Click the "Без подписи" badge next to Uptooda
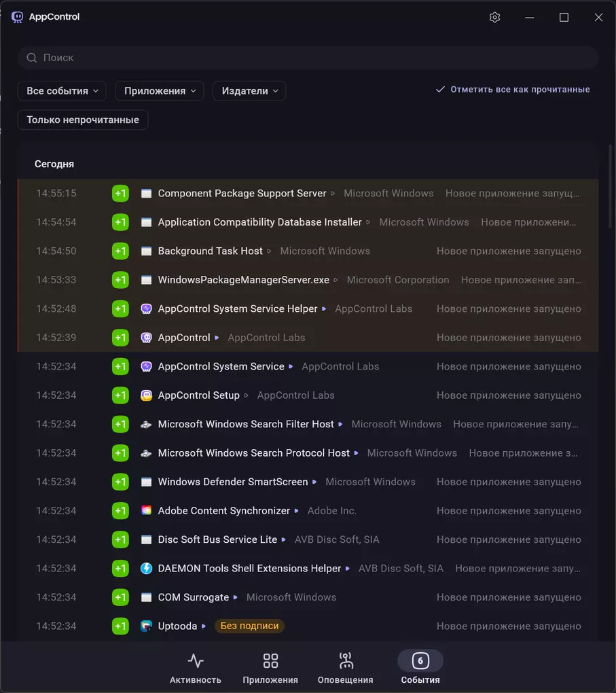The image size is (616, 693). tap(249, 626)
